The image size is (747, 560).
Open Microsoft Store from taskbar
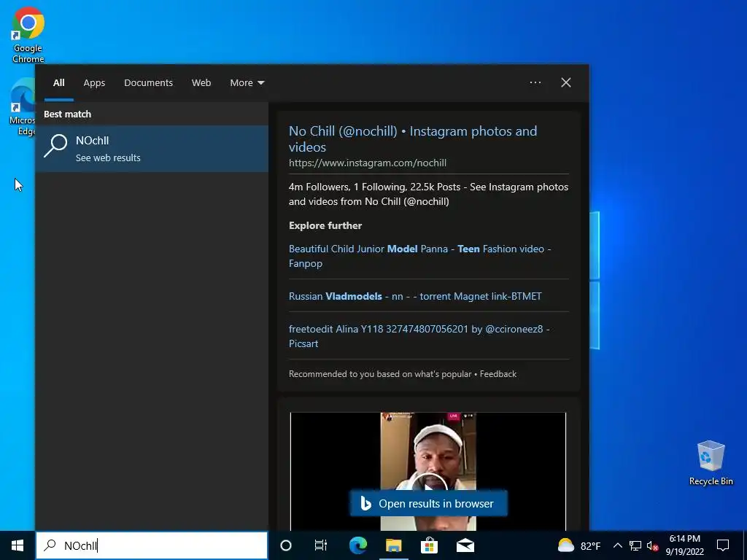tap(429, 545)
